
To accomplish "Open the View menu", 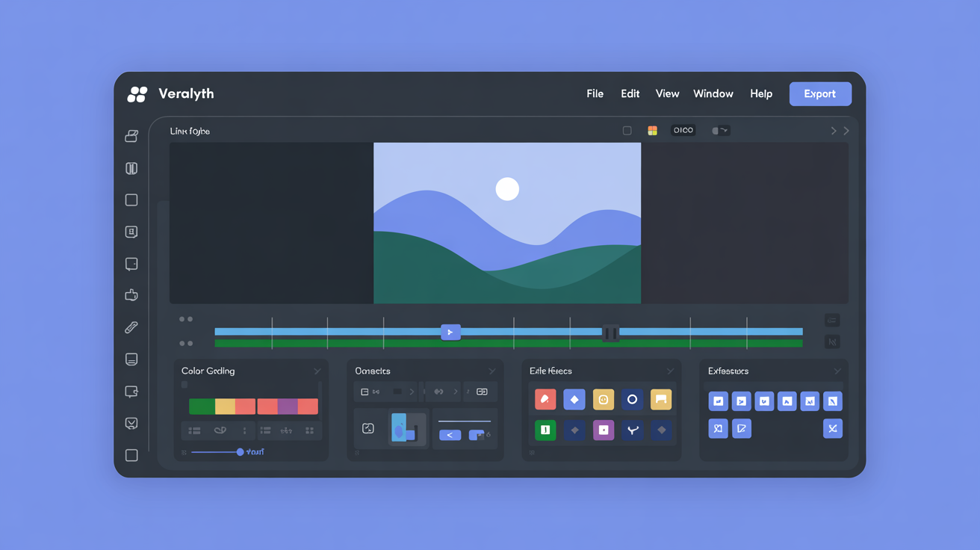I will [x=667, y=93].
